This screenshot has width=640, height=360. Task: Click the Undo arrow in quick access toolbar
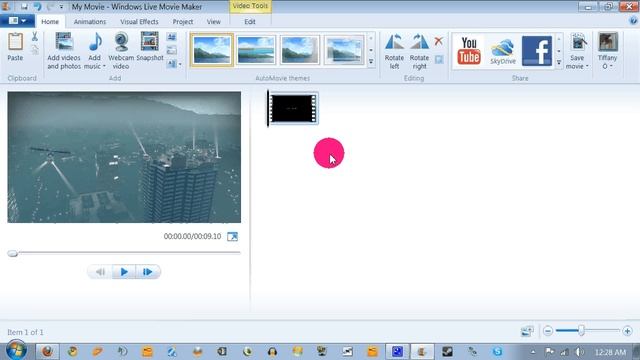pyautogui.click(x=37, y=7)
